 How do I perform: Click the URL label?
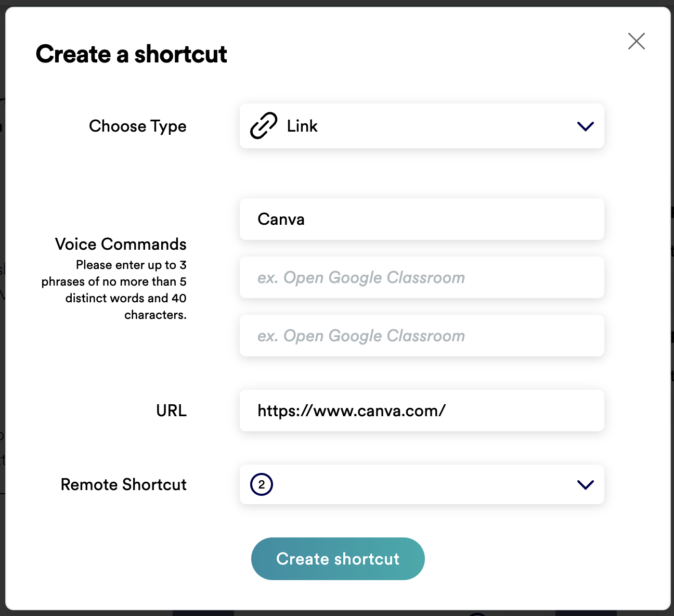pyautogui.click(x=171, y=410)
